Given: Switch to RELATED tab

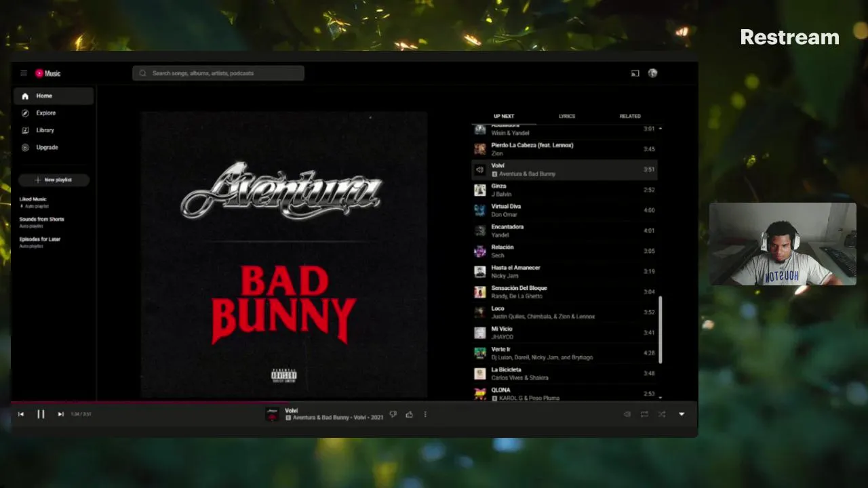Looking at the screenshot, I should click(x=630, y=116).
